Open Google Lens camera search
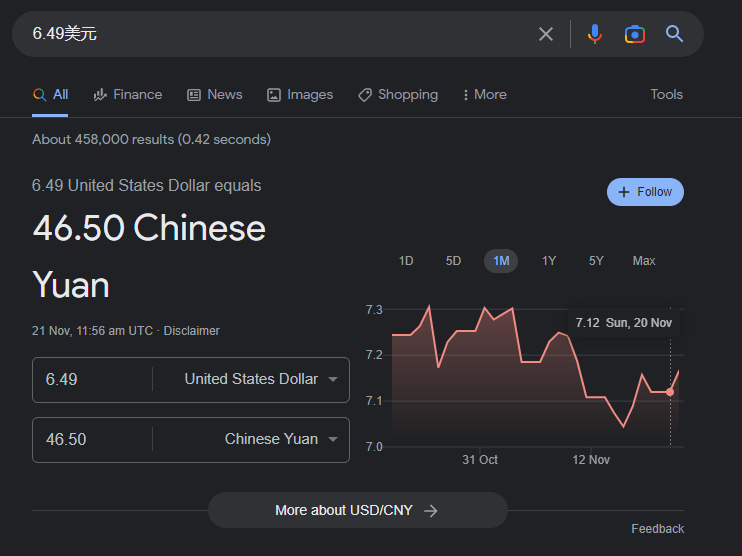This screenshot has width=742, height=556. (x=634, y=34)
